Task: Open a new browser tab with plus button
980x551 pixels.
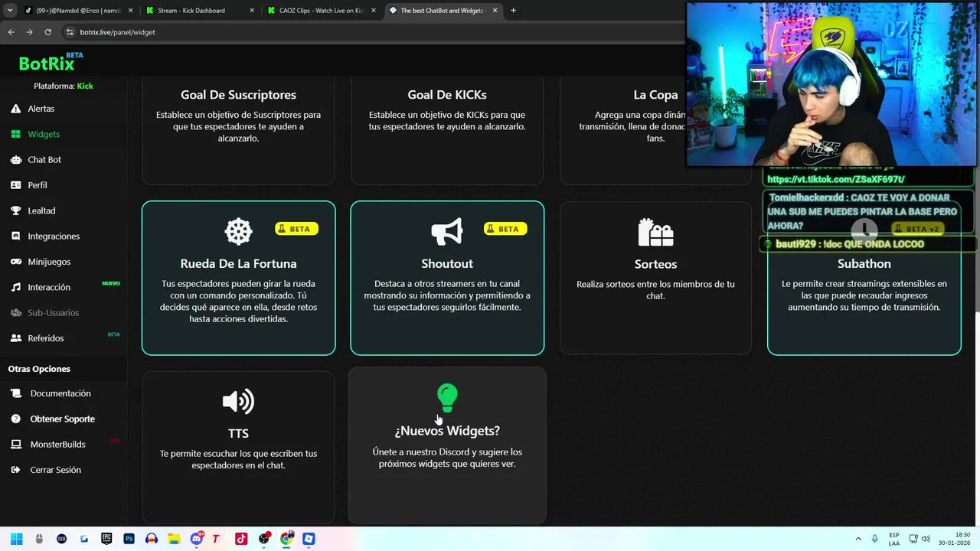Action: tap(513, 11)
